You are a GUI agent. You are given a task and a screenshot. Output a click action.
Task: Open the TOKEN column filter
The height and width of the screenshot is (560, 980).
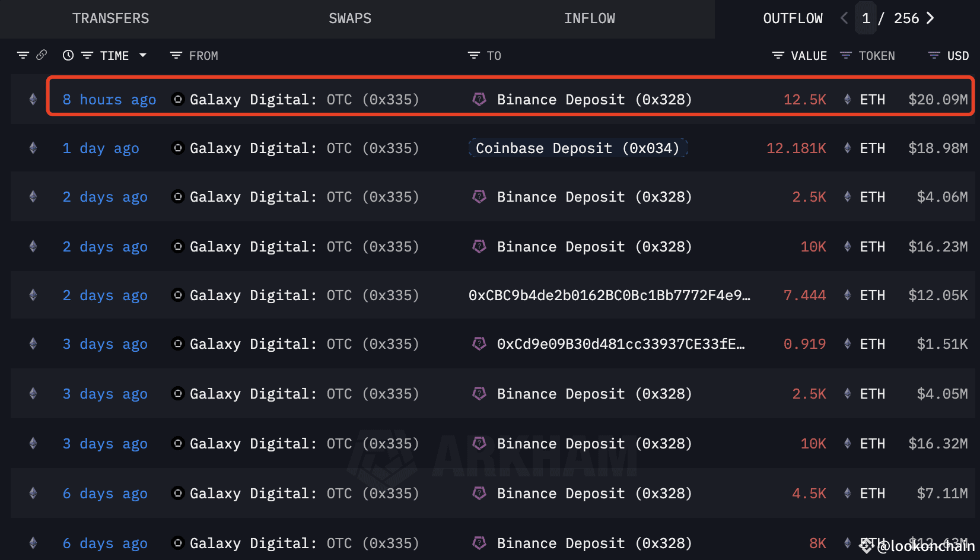tap(846, 55)
